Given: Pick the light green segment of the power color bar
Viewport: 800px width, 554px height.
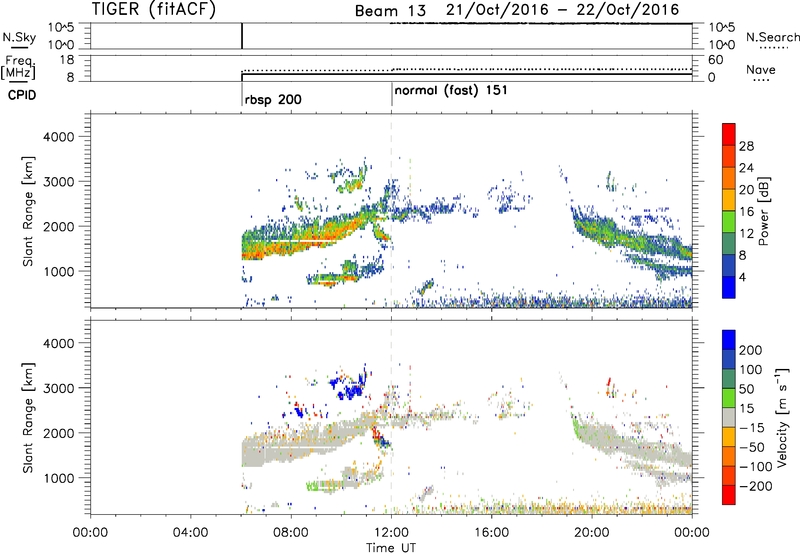Looking at the screenshot, I should (x=729, y=222).
